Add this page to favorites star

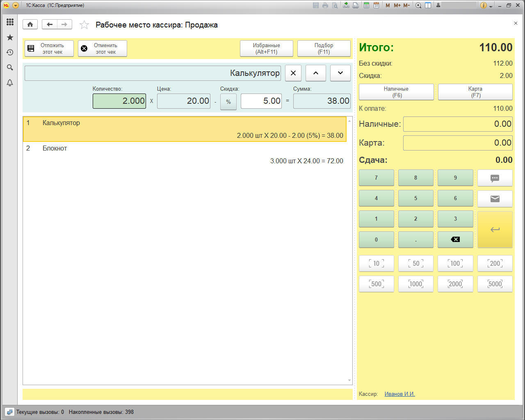(x=84, y=25)
